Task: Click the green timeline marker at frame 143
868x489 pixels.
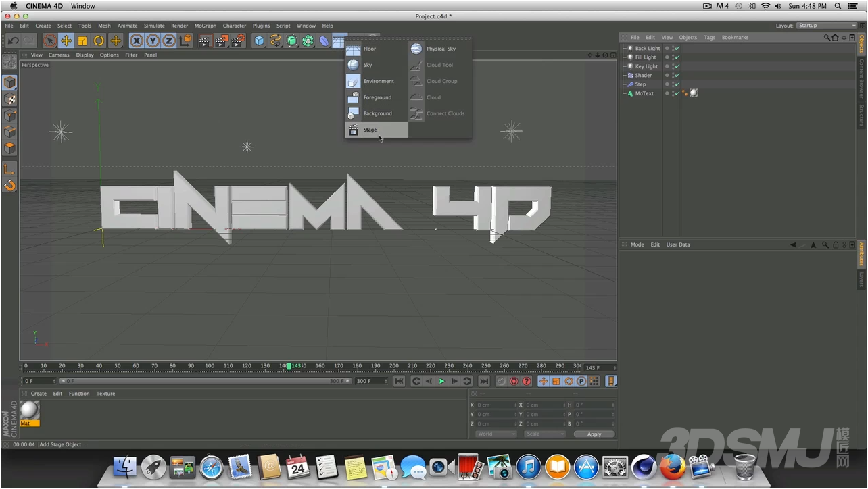Action: click(289, 366)
